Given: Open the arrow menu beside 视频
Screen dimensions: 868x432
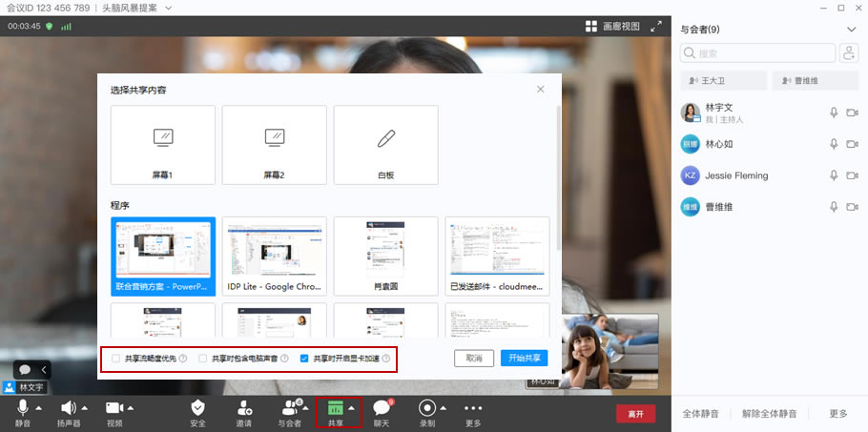Looking at the screenshot, I should pos(130,407).
